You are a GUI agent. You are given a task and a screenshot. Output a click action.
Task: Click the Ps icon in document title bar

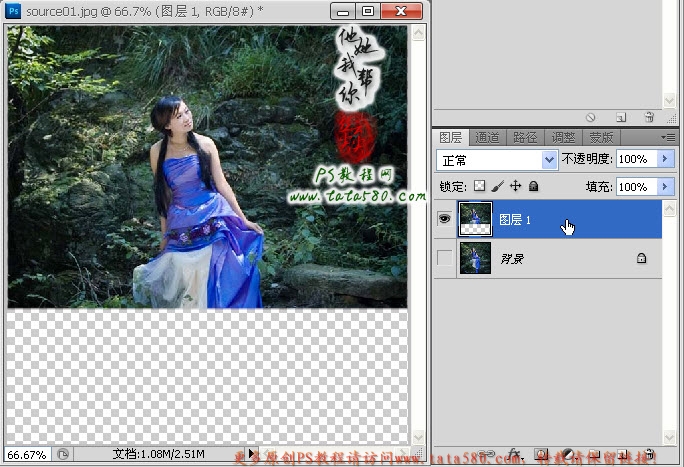click(x=13, y=10)
